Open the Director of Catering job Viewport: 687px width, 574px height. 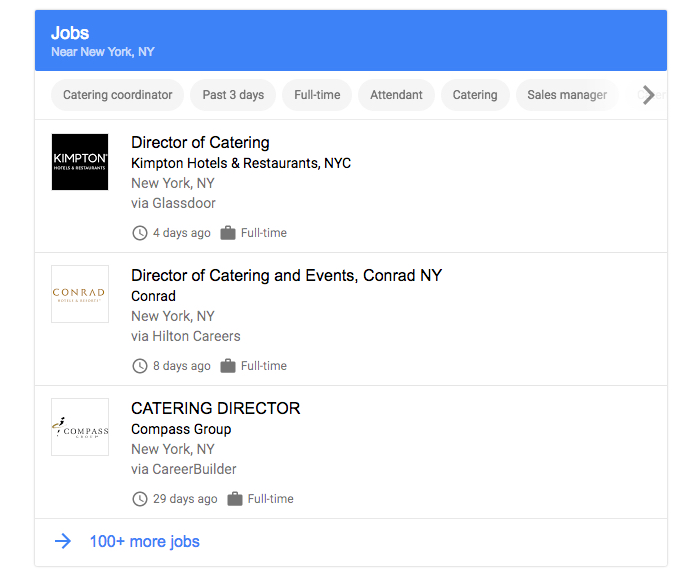point(200,142)
